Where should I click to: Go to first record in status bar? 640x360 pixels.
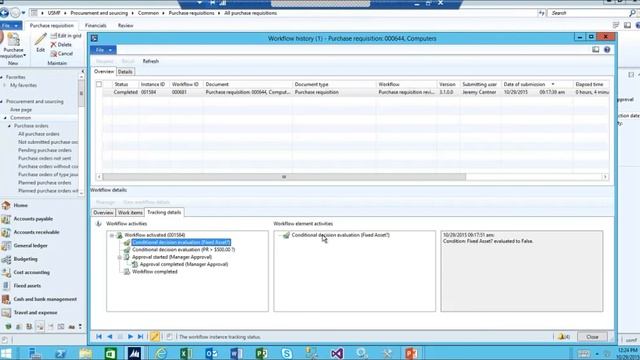[99, 337]
